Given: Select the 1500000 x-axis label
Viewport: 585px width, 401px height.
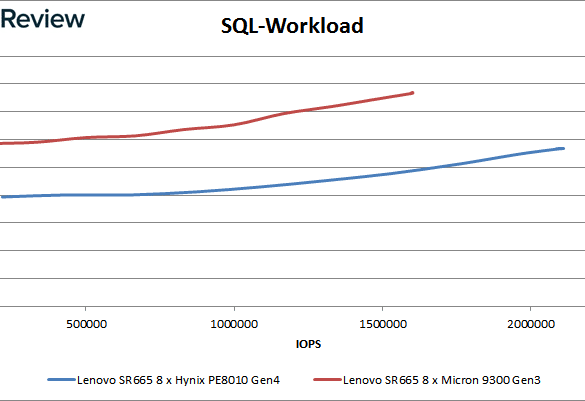Looking at the screenshot, I should 383,324.
